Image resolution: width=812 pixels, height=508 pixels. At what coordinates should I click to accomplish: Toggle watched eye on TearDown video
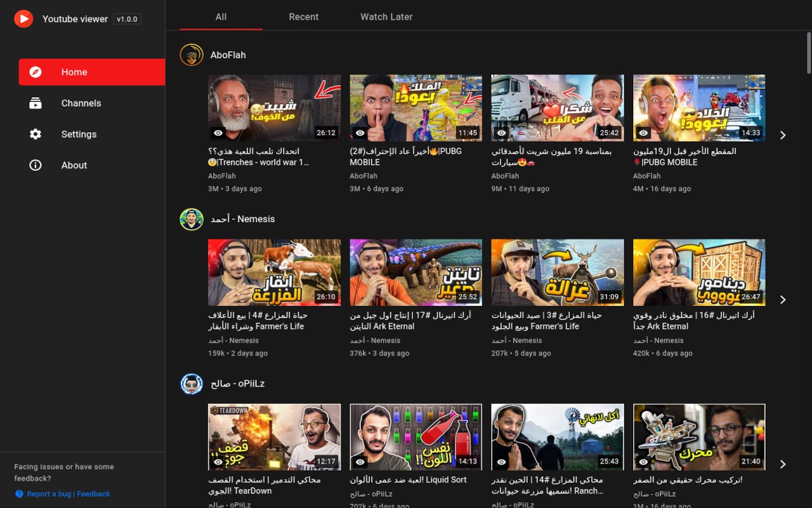218,462
